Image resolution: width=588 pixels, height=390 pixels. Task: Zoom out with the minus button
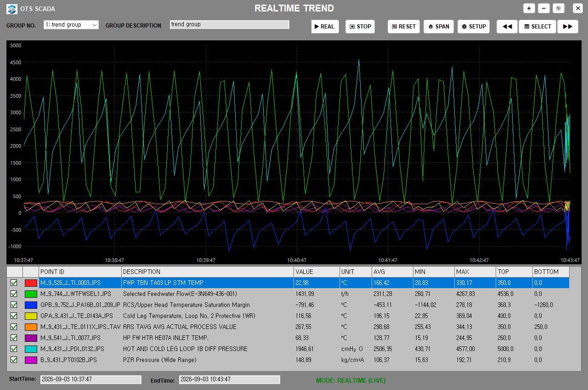pyautogui.click(x=544, y=8)
